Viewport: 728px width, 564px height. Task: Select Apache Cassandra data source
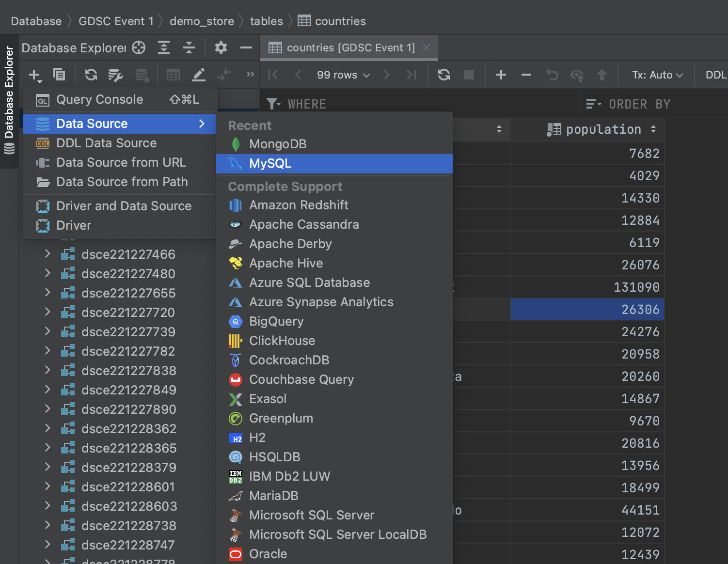click(334, 224)
